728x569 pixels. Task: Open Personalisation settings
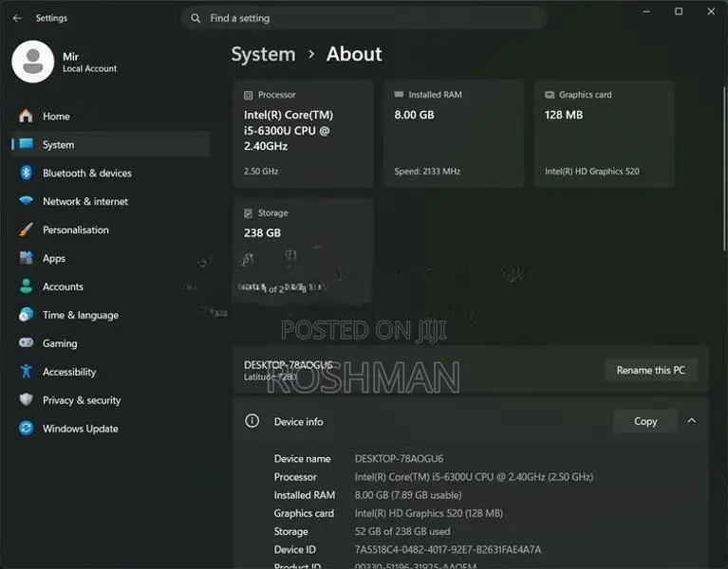[110, 229]
